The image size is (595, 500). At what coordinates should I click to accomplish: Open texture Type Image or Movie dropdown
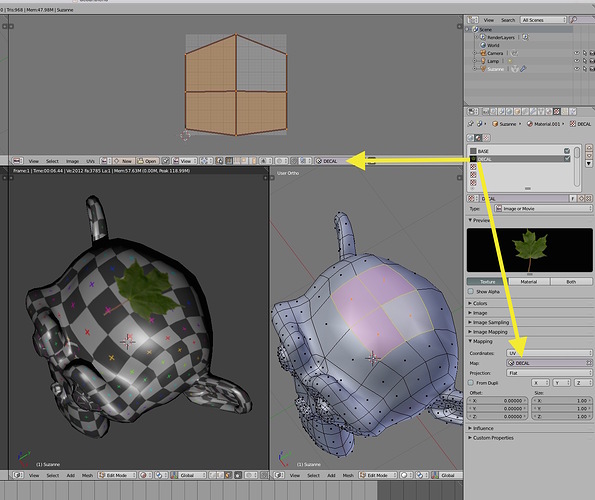tap(543, 209)
